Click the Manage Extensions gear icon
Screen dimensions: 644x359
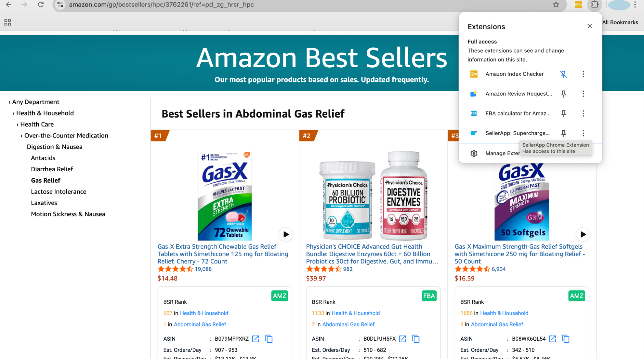pos(474,153)
